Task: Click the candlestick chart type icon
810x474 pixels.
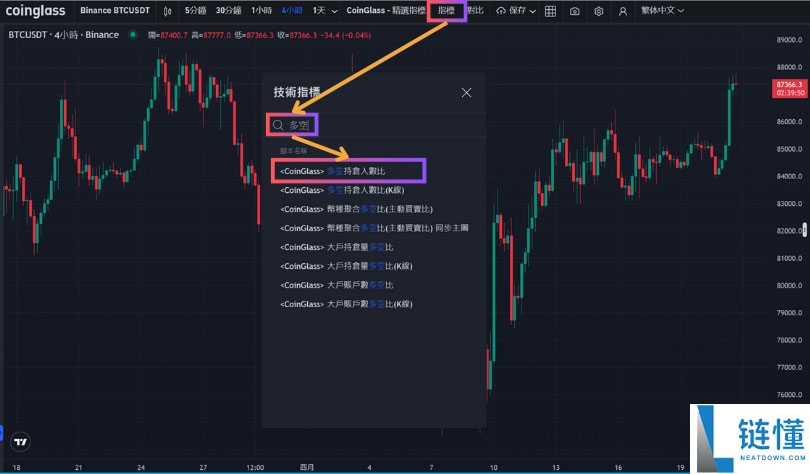Action: [167, 11]
